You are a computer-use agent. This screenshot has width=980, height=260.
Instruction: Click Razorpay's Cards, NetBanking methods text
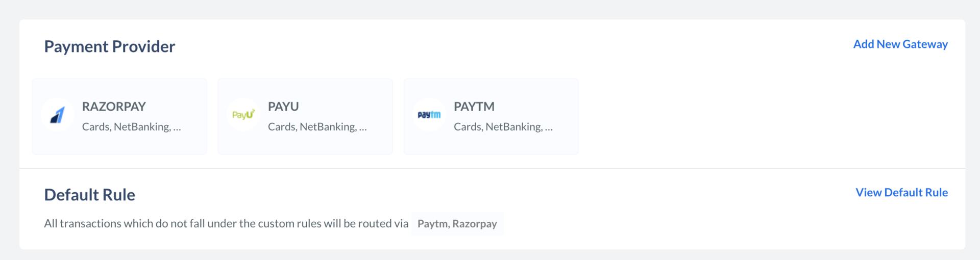[132, 127]
